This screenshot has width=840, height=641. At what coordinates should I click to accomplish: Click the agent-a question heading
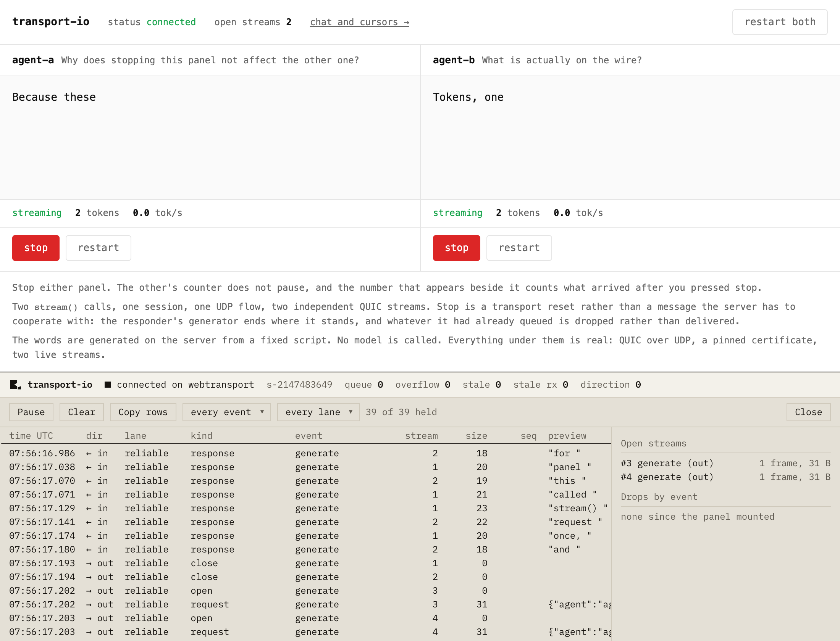tap(210, 60)
